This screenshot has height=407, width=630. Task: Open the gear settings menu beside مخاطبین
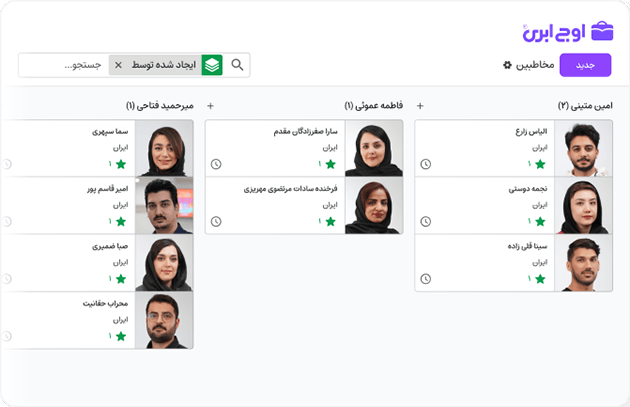[507, 65]
